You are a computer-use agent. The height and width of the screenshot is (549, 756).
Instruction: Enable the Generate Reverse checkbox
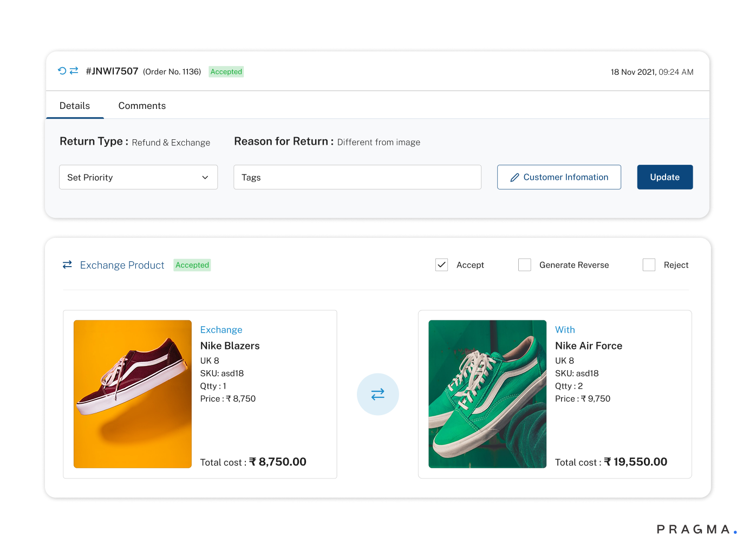524,264
